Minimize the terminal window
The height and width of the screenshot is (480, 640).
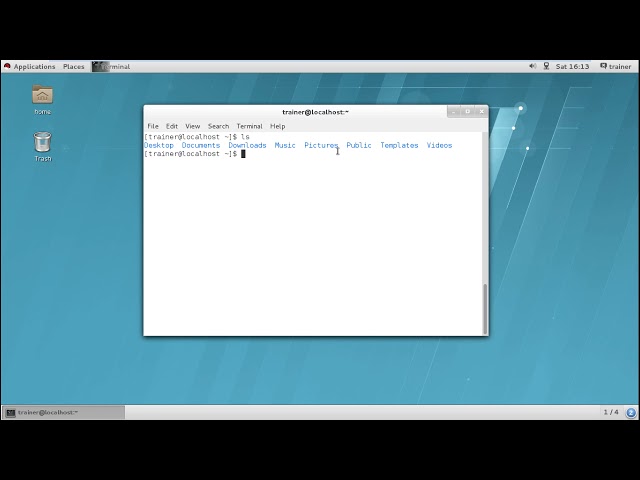(x=454, y=111)
